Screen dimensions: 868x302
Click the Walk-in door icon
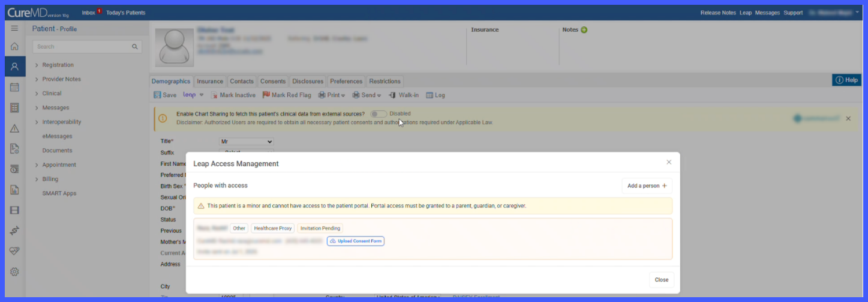tap(392, 95)
